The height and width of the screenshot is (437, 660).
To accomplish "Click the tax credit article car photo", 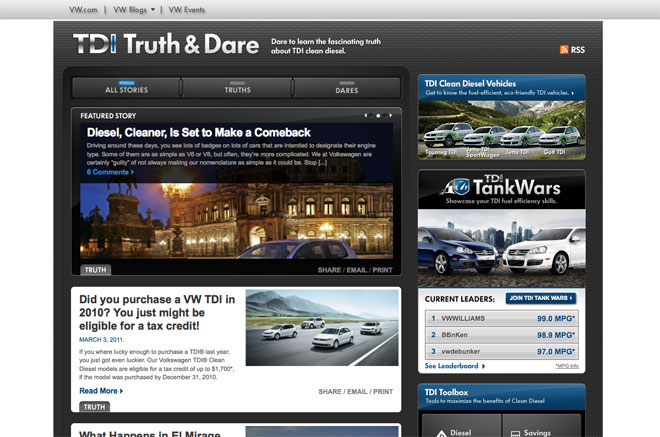I will [322, 328].
